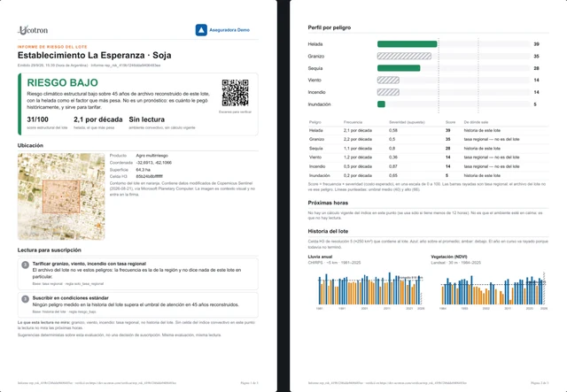Click the 'Suscribir en condiciones estándar' recommendation
Viewport: 567px width, 392px height.
(x=71, y=298)
